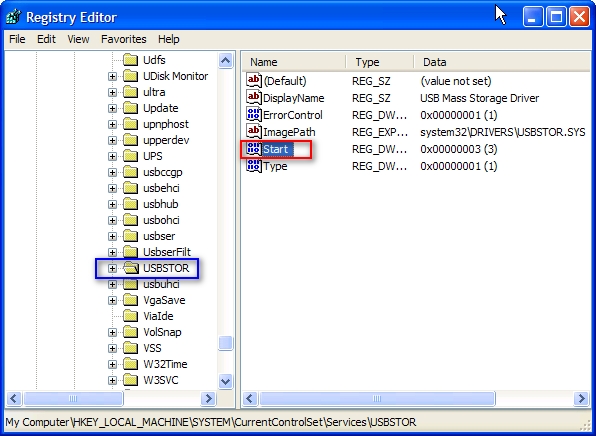The height and width of the screenshot is (436, 596).
Task: Click the values pane horizontal scrollbar thumb
Action: coord(377,398)
